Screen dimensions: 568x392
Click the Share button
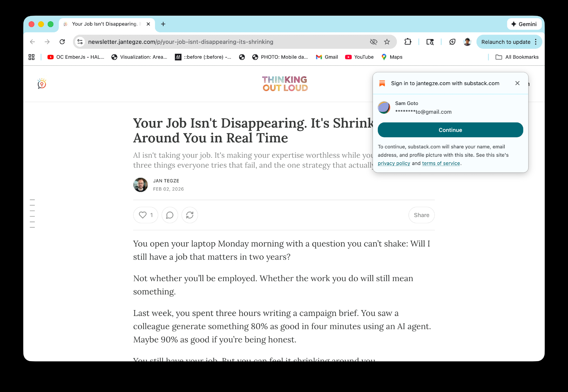421,215
